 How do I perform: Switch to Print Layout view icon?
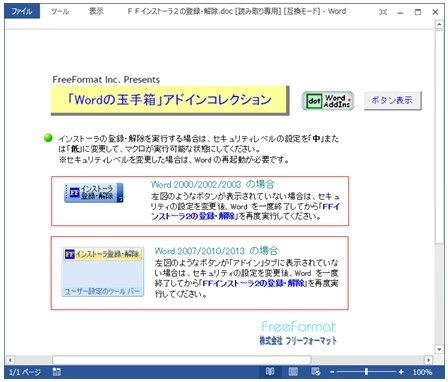coord(293,371)
